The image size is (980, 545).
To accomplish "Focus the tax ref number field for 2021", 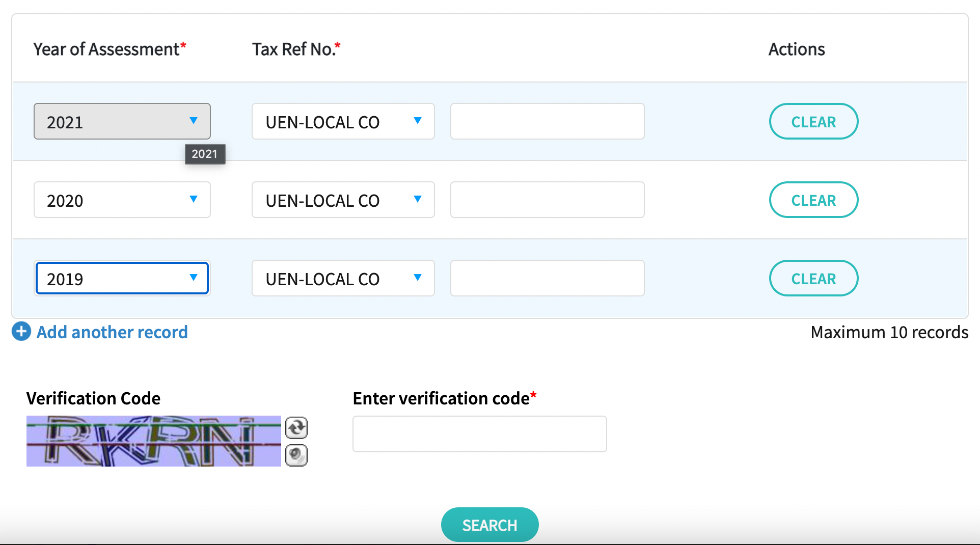I will [548, 121].
